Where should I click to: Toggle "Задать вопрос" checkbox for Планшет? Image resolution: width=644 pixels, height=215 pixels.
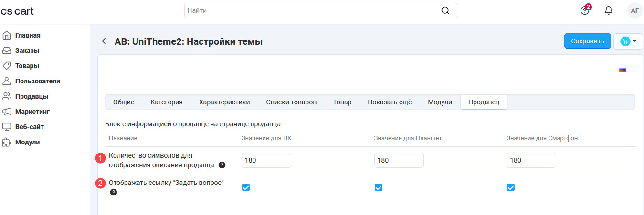(x=379, y=187)
